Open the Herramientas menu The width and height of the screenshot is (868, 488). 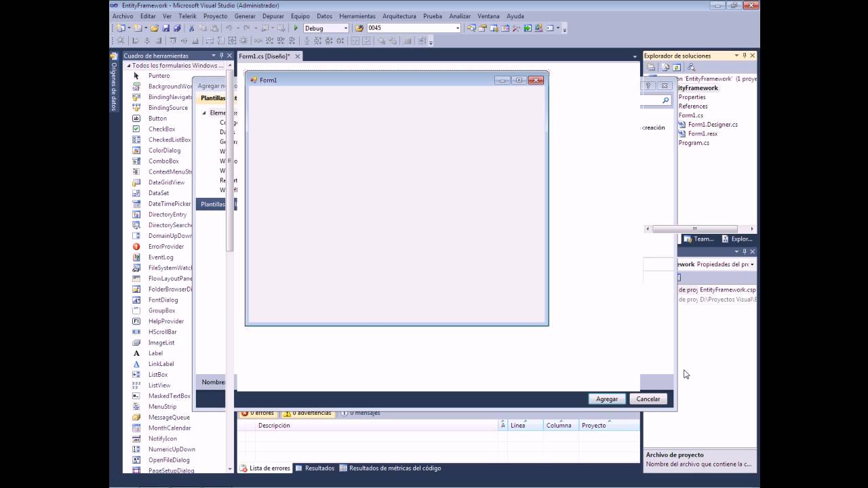pos(357,16)
